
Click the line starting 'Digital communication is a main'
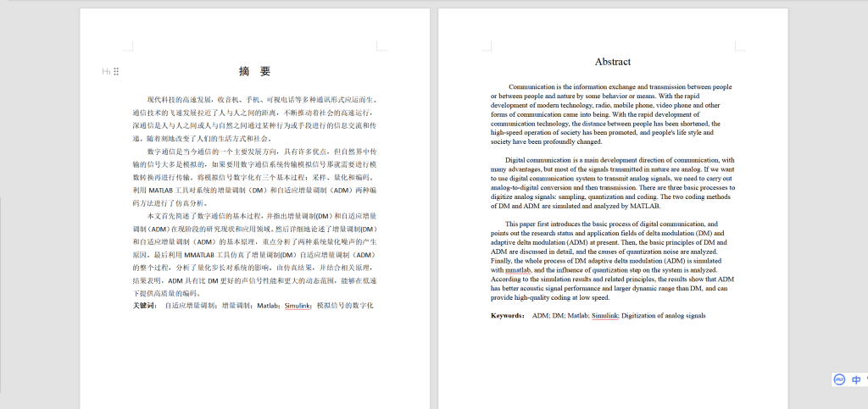(x=620, y=160)
